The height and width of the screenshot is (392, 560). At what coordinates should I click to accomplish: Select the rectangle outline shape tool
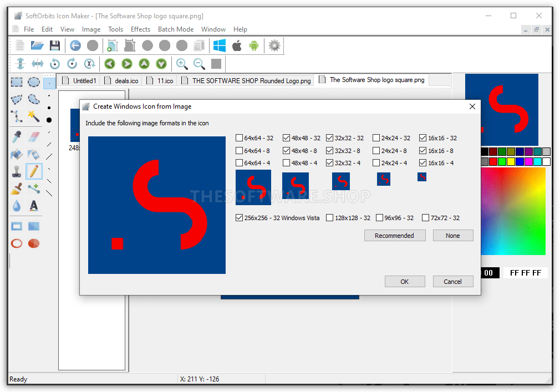pyautogui.click(x=17, y=226)
